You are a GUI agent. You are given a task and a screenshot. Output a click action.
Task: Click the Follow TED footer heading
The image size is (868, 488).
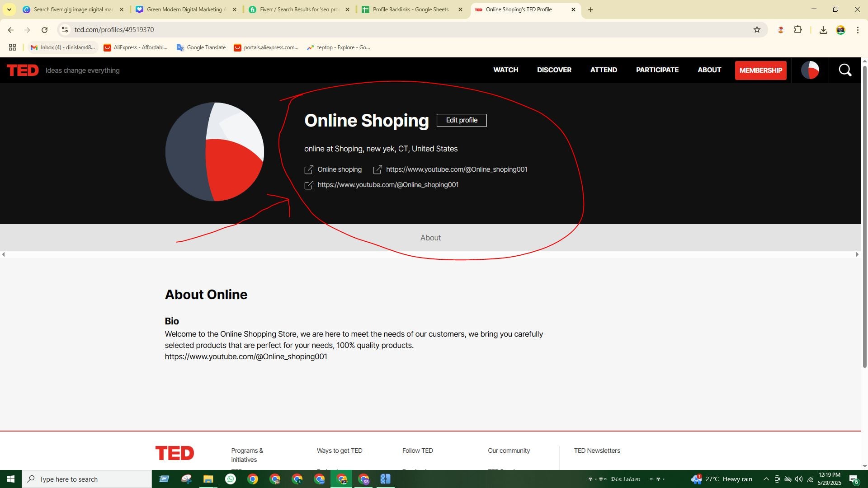pos(417,450)
